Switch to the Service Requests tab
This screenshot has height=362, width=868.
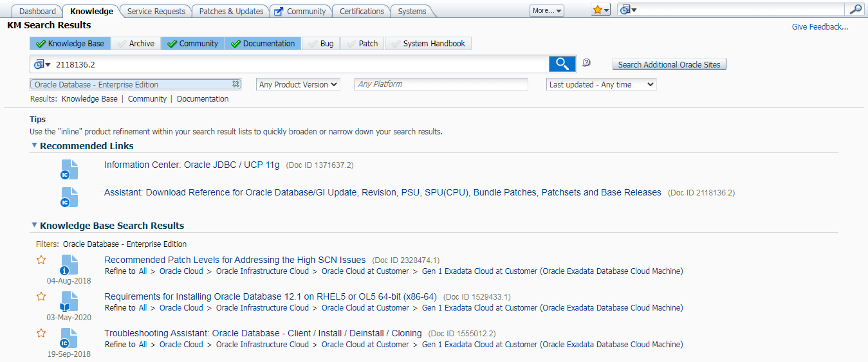156,11
